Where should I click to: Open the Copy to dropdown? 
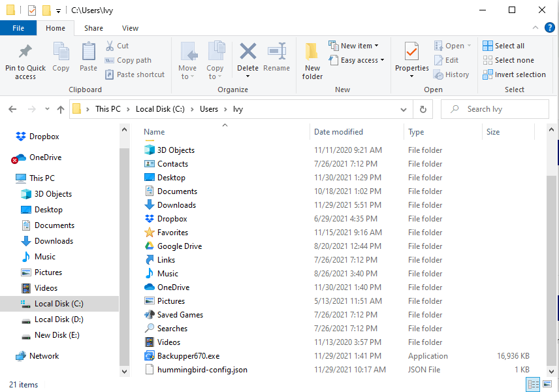pyautogui.click(x=215, y=61)
